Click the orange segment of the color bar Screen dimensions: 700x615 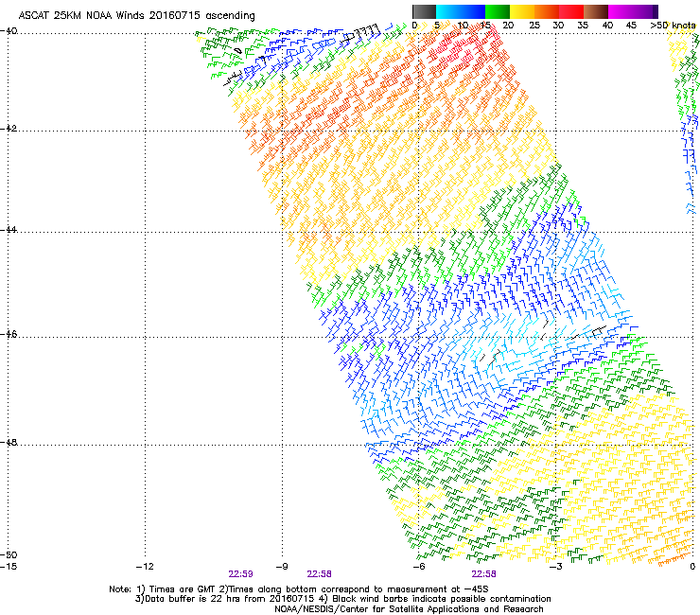coord(547,11)
